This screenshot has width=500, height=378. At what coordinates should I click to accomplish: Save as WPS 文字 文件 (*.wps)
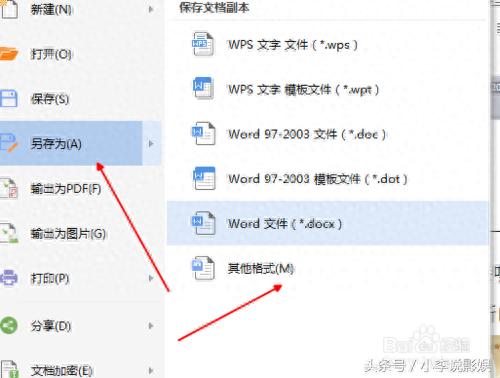(x=328, y=44)
